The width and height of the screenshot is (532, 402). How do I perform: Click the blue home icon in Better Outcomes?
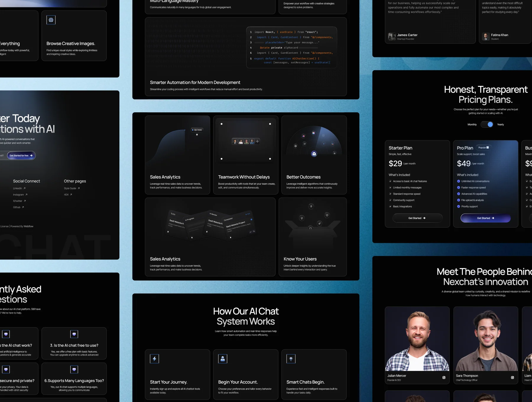tap(314, 154)
